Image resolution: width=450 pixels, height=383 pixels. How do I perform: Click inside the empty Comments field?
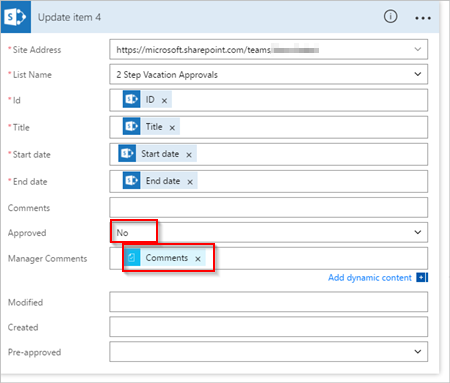268,207
